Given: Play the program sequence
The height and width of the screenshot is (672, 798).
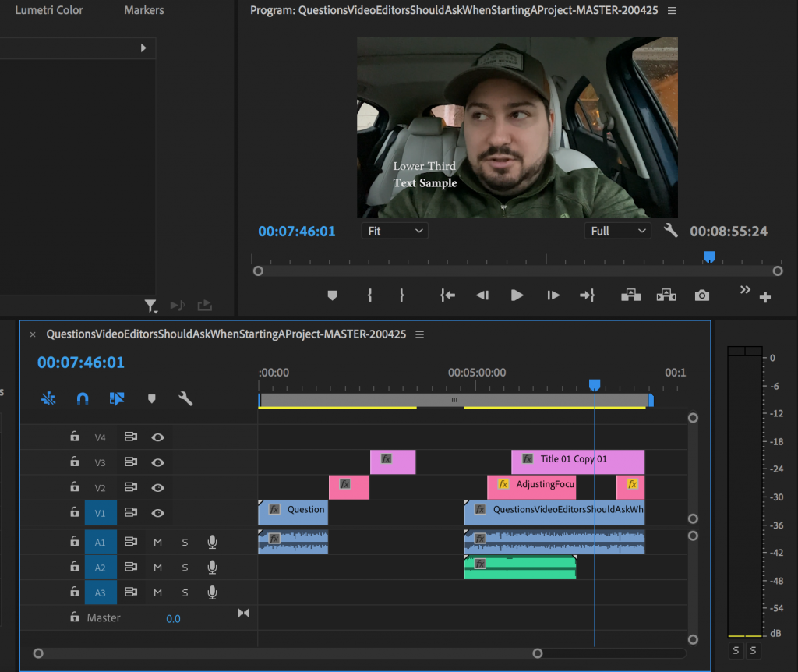Looking at the screenshot, I should pyautogui.click(x=517, y=295).
